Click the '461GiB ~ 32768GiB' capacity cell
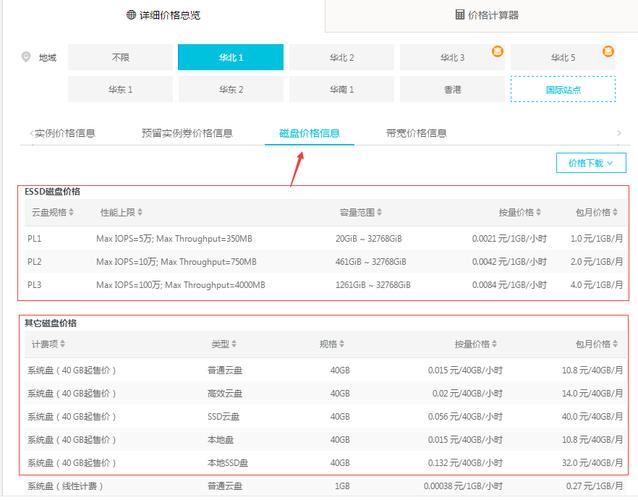This screenshot has width=638, height=500. click(x=371, y=262)
